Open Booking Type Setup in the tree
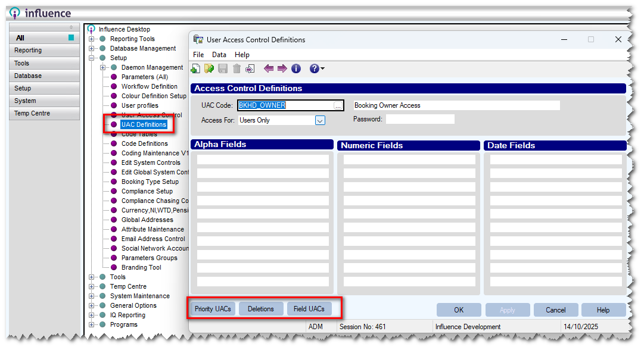 coord(150,182)
